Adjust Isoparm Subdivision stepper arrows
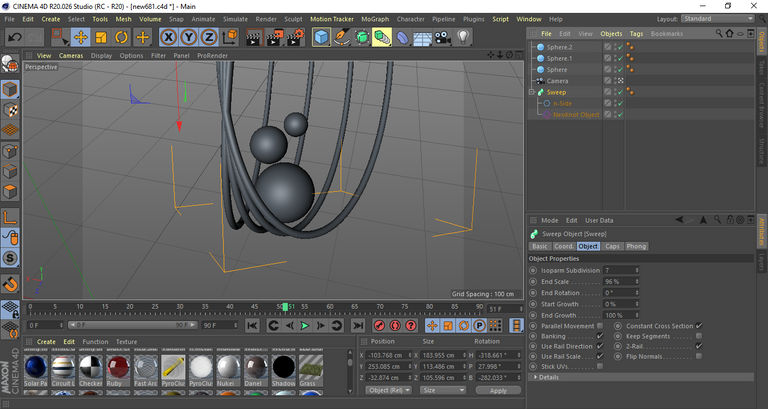This screenshot has width=768, height=409. pyautogui.click(x=637, y=270)
